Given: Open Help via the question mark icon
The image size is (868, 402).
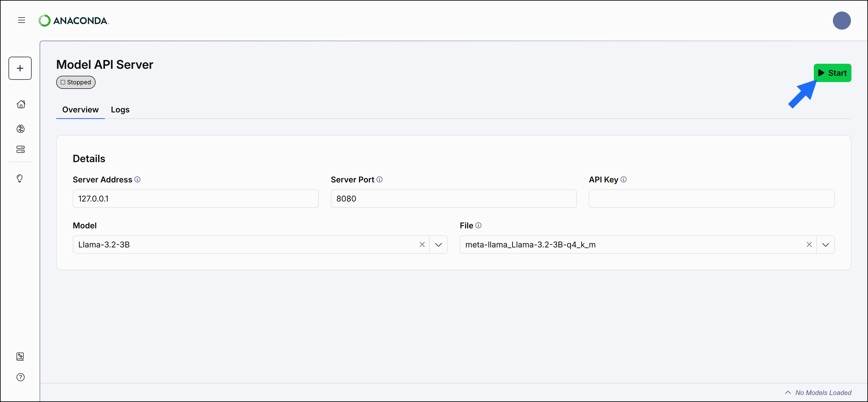Looking at the screenshot, I should (20, 377).
